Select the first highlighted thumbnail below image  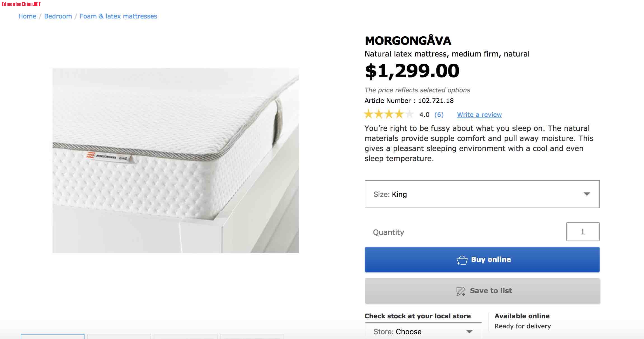(53, 336)
